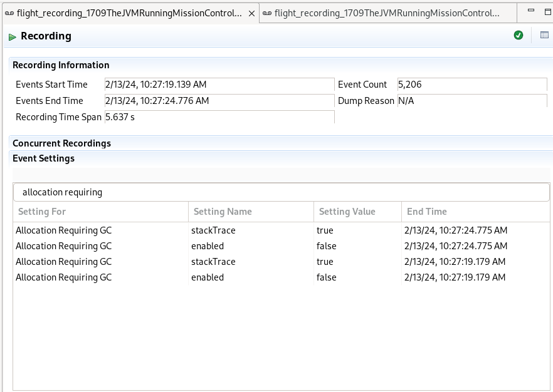
Task: Click the Events Start Time value field
Action: (219, 85)
